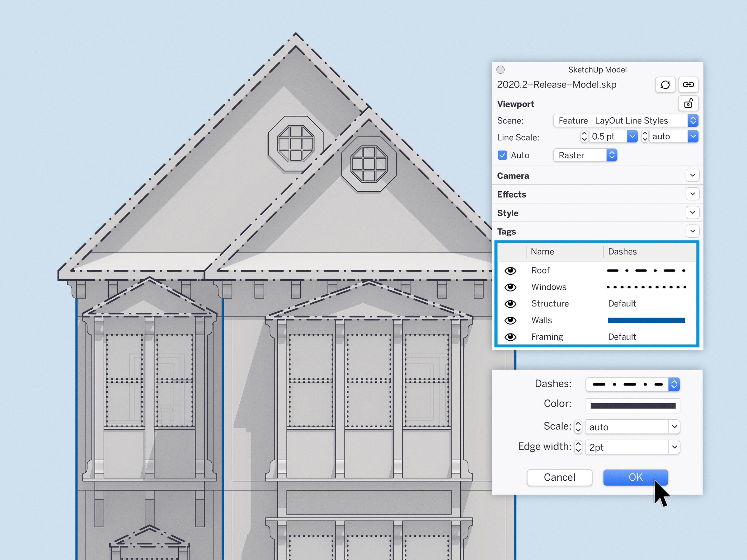
Task: Select the Tags section header
Action: 596,231
